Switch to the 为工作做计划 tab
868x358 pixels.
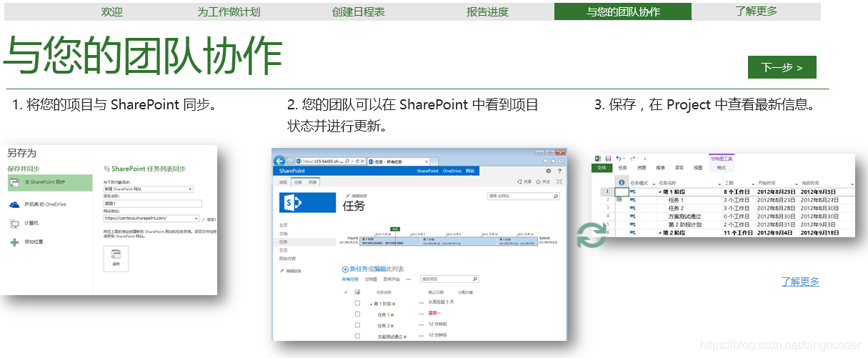coord(229,11)
